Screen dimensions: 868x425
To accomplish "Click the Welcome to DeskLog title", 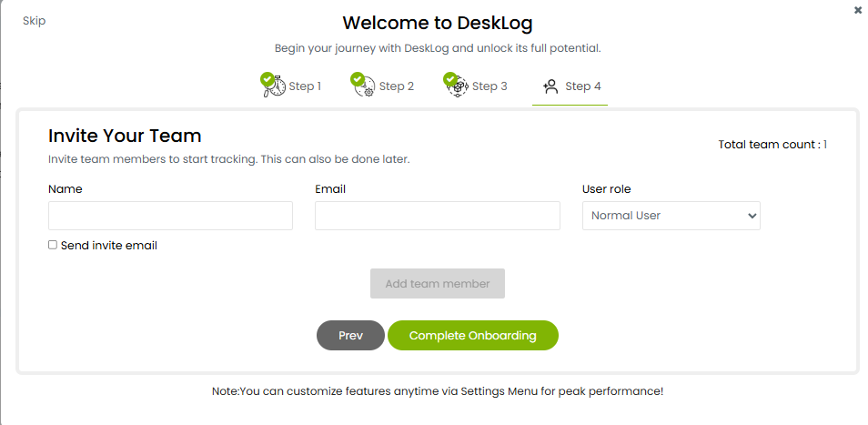I will click(x=438, y=24).
